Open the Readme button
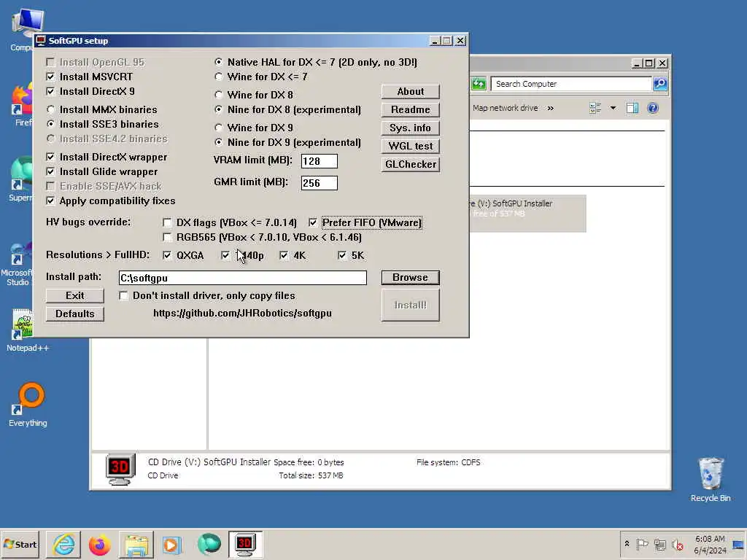 [x=410, y=109]
